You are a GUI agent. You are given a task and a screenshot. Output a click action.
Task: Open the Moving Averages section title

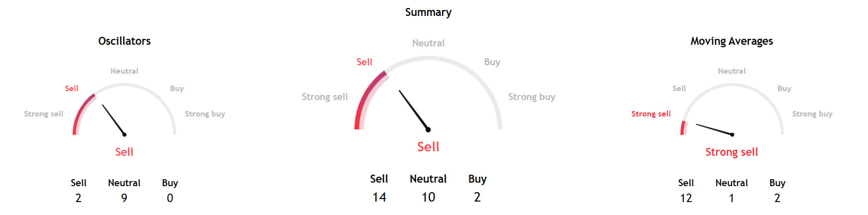(732, 41)
